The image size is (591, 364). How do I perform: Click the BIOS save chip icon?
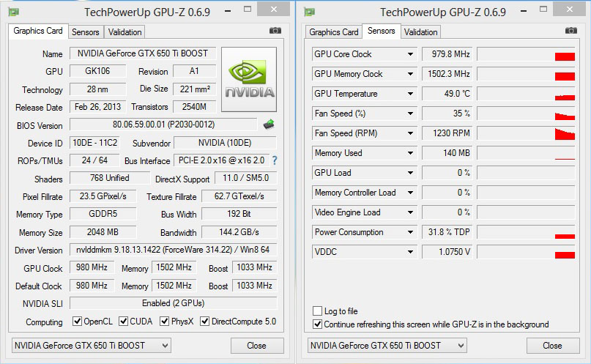pos(269,125)
